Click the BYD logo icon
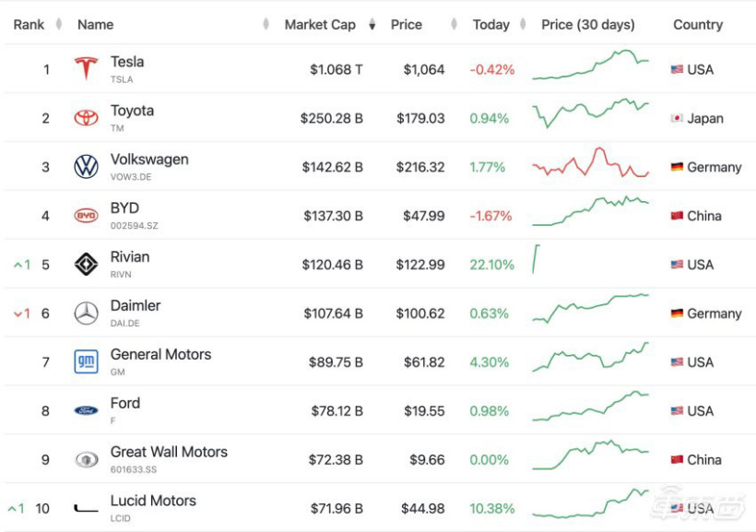756x532 pixels. click(86, 216)
